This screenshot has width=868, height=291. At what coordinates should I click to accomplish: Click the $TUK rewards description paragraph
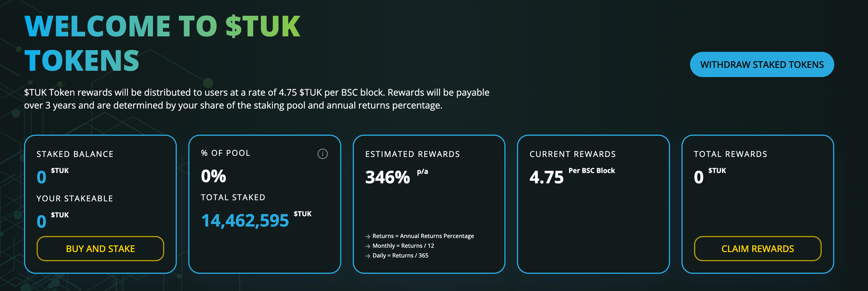click(256, 99)
